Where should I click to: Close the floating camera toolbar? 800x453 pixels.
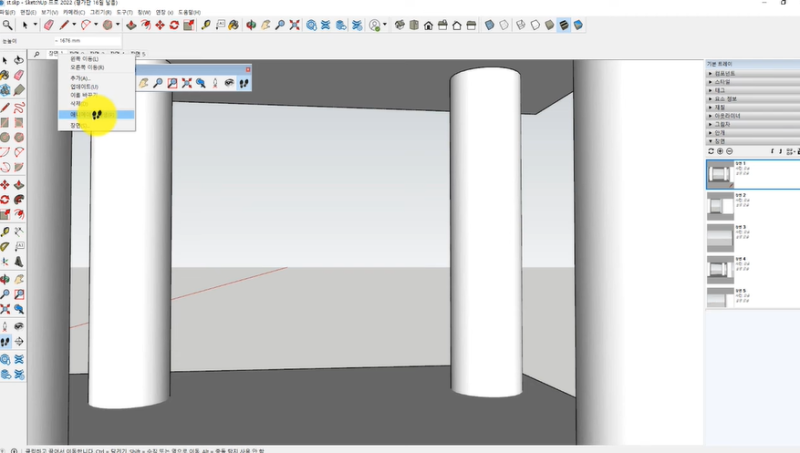248,69
